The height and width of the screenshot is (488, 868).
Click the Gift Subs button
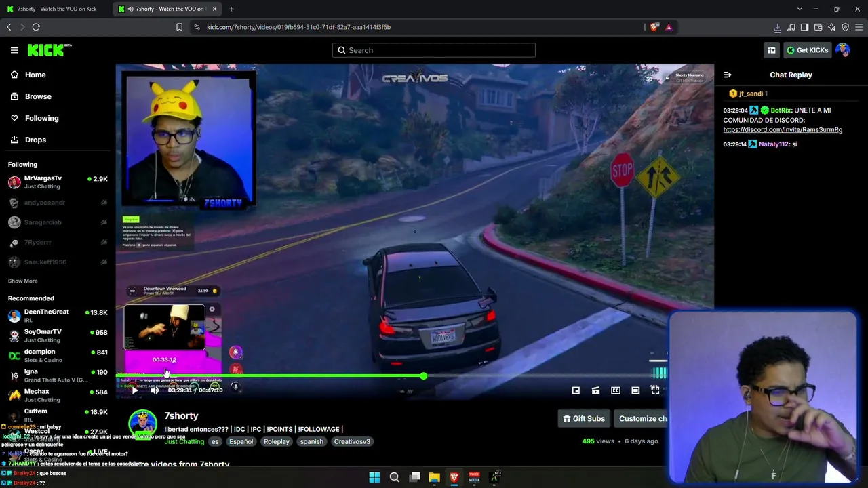click(x=584, y=419)
